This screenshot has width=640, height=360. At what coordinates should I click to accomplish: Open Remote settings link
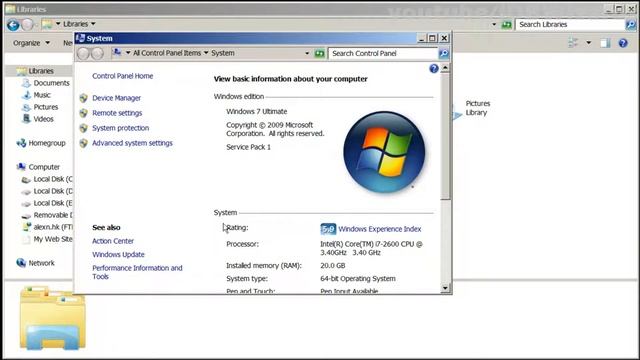[117, 113]
